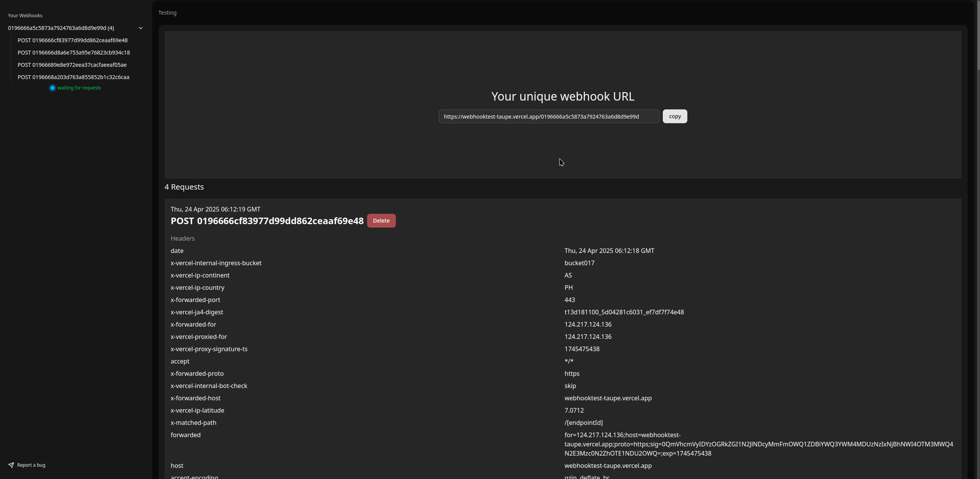980x479 pixels.
Task: Click the forwarded header multi-line value
Action: point(759,444)
